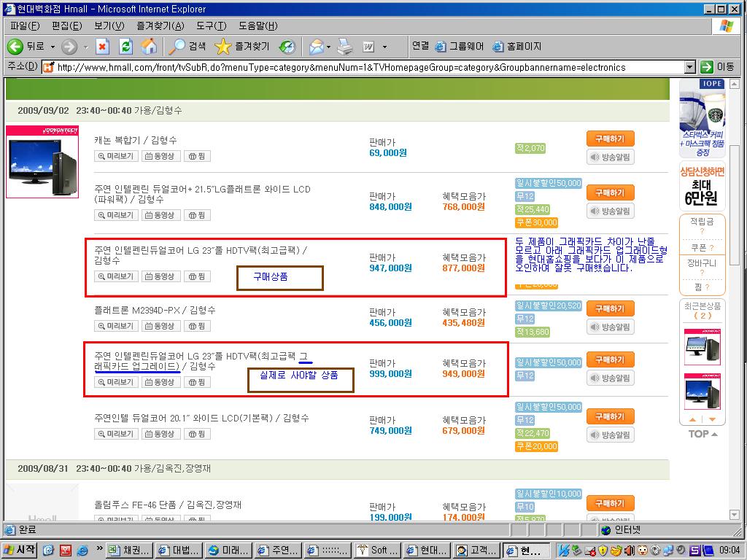Click the Mail envelope toolbar icon

pos(317,46)
